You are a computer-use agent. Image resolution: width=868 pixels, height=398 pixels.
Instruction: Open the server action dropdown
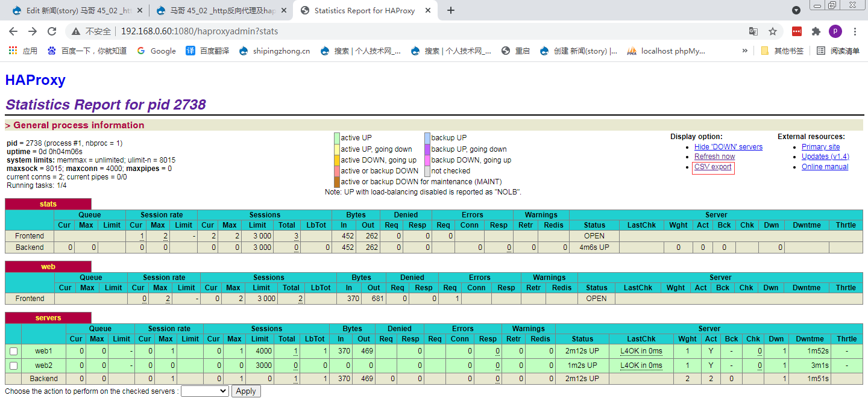(x=205, y=391)
